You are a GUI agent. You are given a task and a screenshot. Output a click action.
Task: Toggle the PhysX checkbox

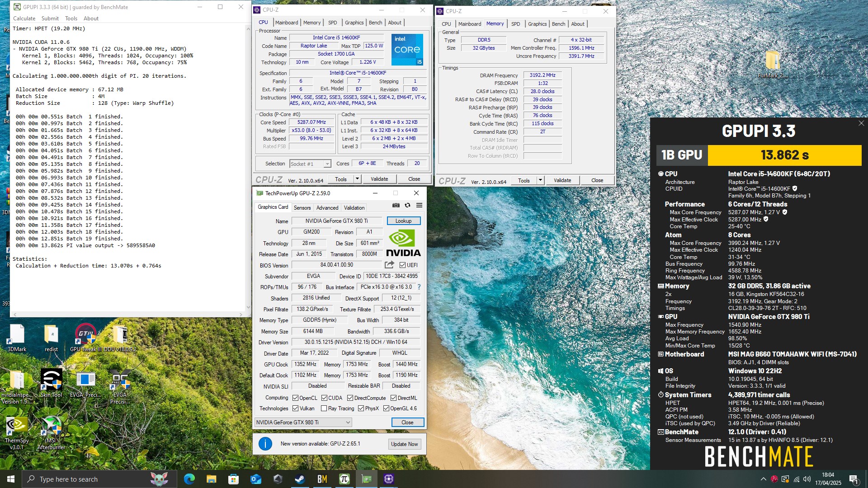(x=361, y=408)
